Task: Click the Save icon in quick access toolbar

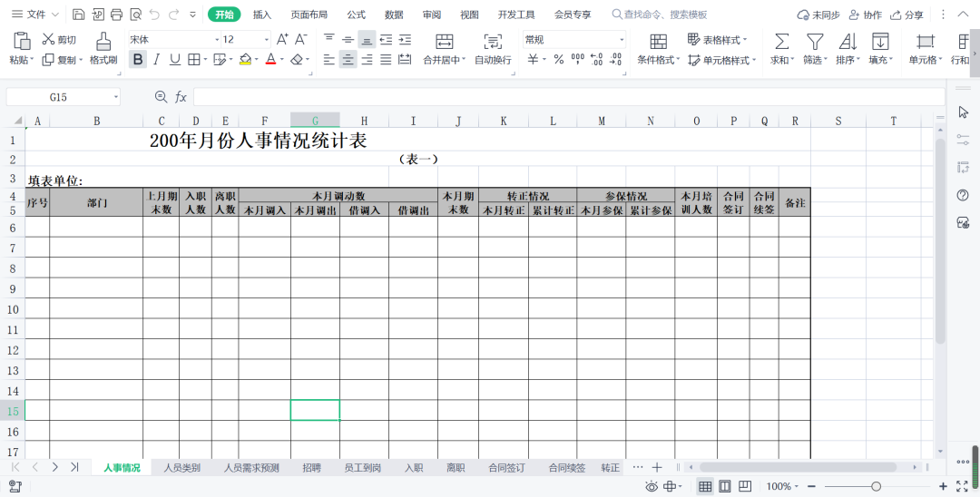Action: click(79, 15)
